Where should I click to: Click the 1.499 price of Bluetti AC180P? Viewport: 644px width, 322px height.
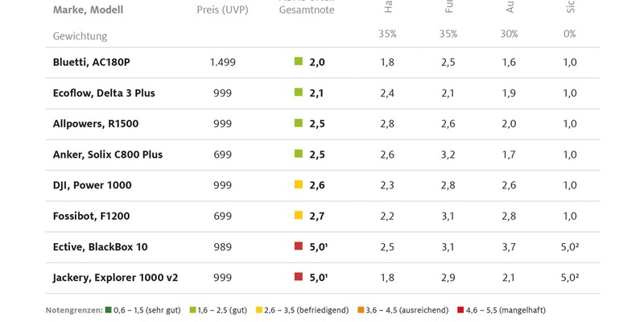(222, 62)
